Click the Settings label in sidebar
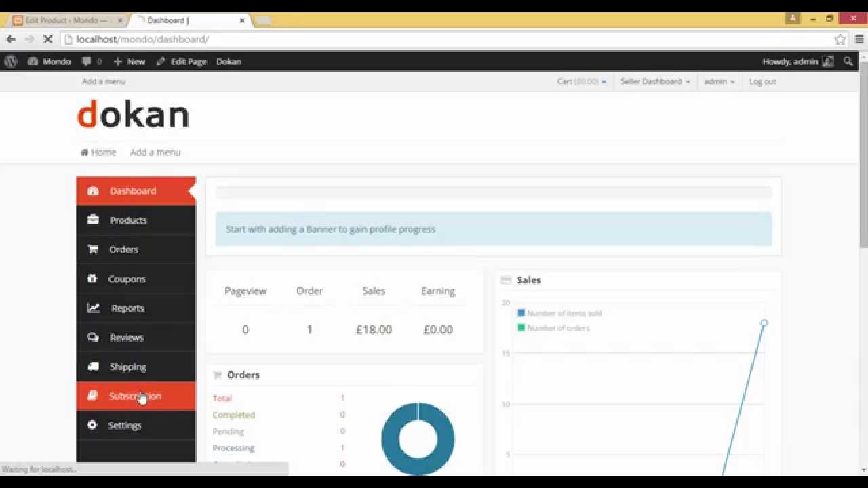The image size is (868, 488). (125, 425)
